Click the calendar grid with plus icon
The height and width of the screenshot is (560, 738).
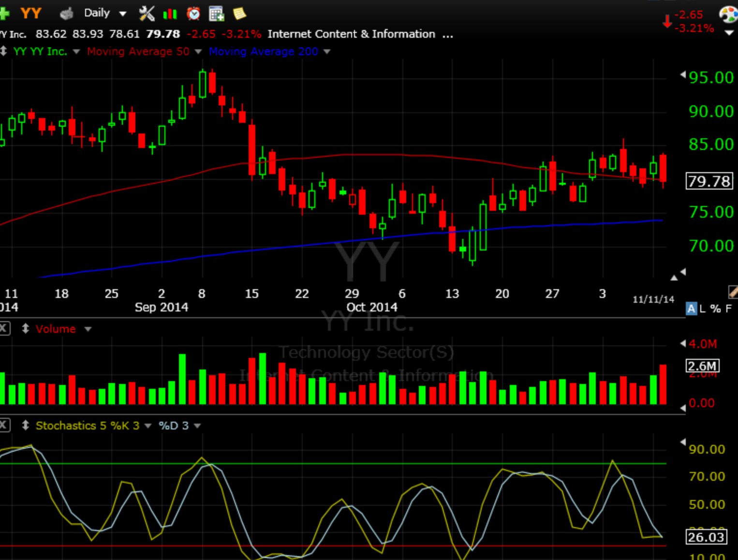[x=216, y=14]
